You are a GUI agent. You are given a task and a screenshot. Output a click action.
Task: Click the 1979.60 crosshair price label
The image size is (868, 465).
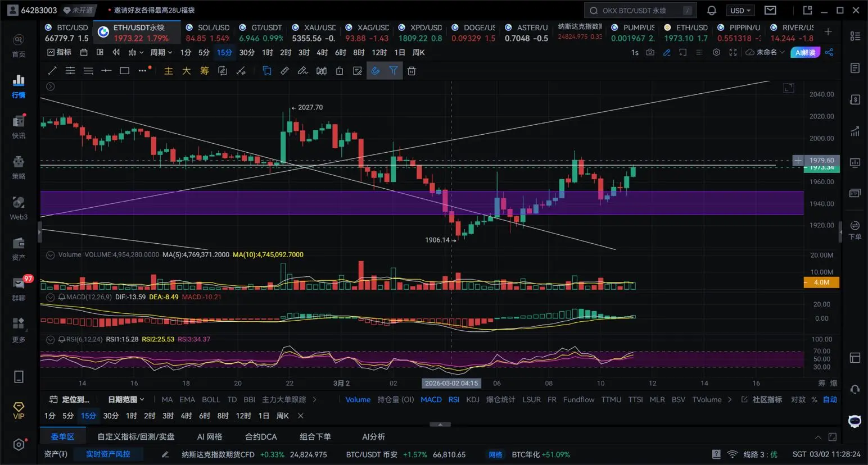pos(821,160)
